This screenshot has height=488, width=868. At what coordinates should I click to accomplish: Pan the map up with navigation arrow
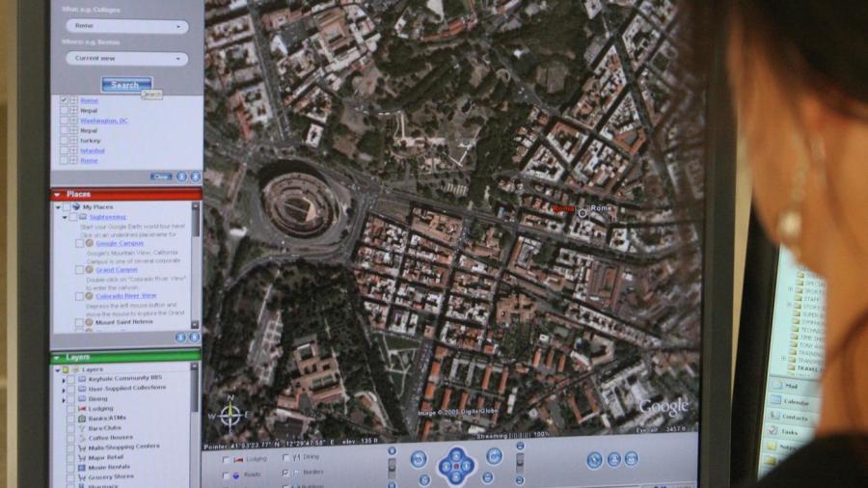point(456,455)
